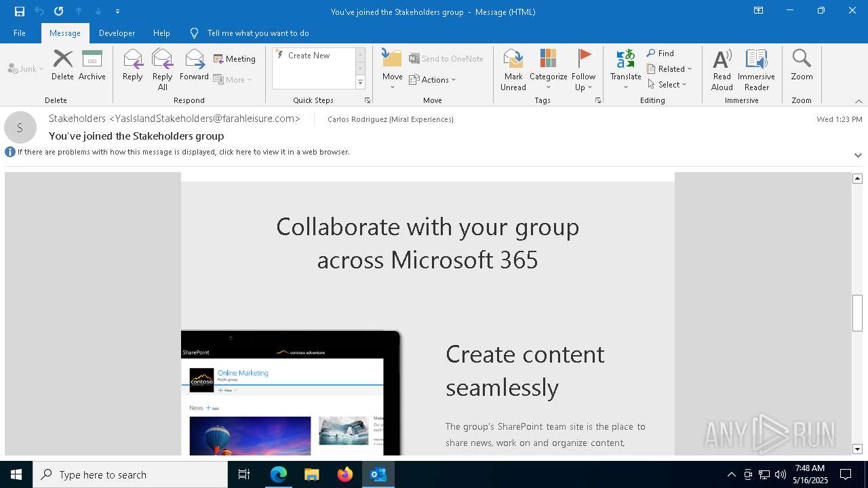Open the Actions dropdown
The width and height of the screenshot is (868, 488).
(x=433, y=79)
